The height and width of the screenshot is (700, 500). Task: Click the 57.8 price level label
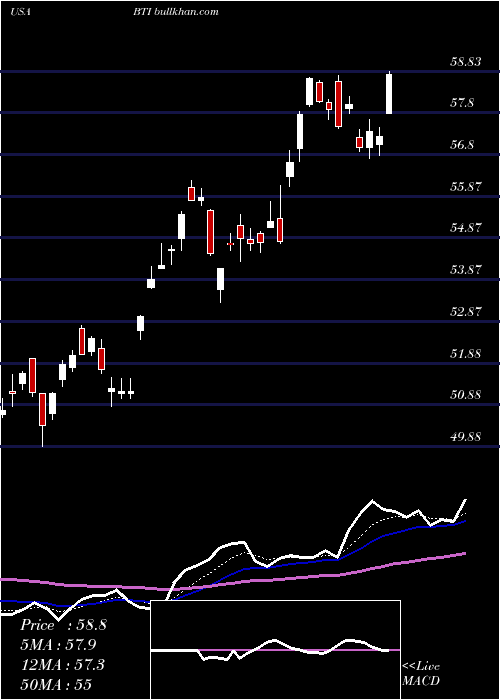(x=462, y=103)
